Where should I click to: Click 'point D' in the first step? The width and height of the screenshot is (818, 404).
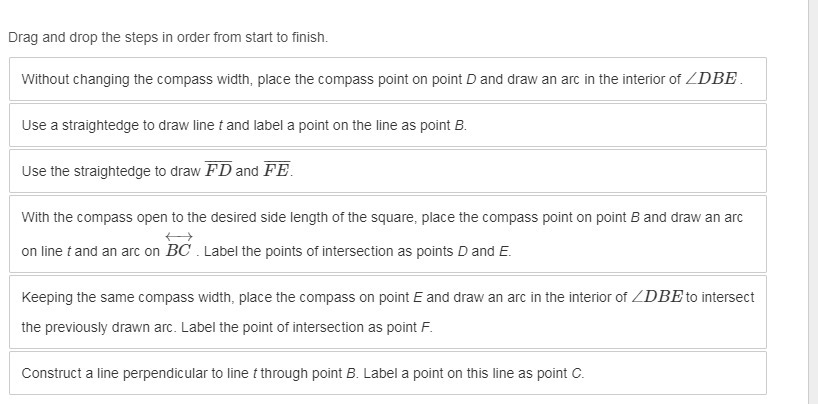click(x=454, y=79)
